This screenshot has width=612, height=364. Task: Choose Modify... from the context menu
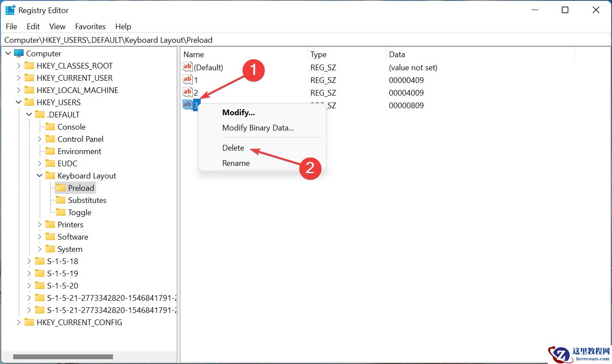[238, 113]
